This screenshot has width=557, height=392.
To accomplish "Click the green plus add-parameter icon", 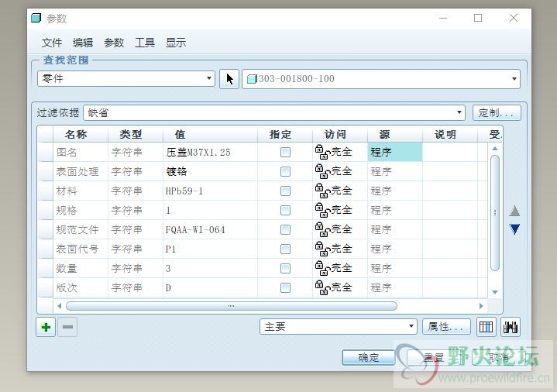I will point(46,327).
